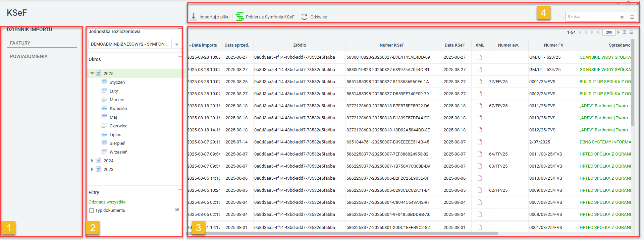This screenshot has height=240, width=644.
Task: Open the POWIADOMIENIA section
Action: (29, 56)
